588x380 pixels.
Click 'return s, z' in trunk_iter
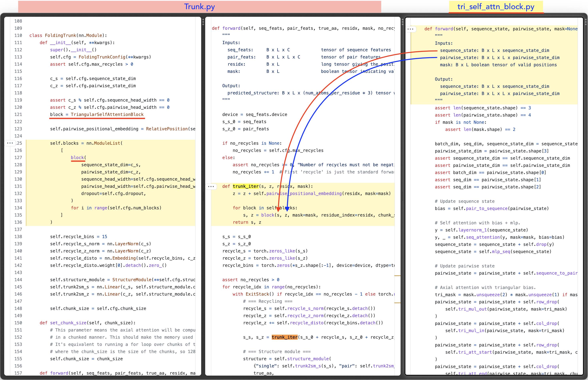(x=247, y=222)
